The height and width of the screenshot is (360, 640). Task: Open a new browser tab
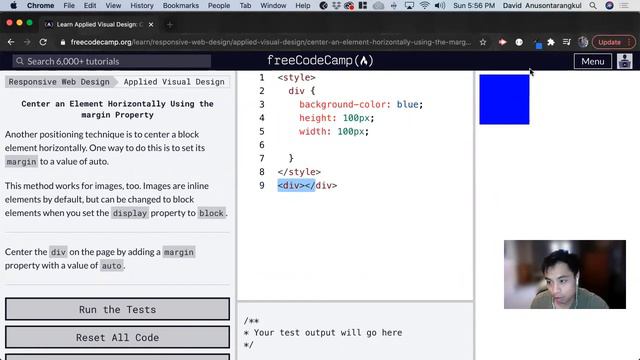point(170,25)
